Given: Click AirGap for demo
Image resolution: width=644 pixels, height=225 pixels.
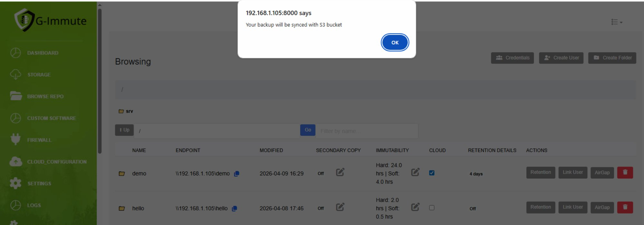Looking at the screenshot, I should point(602,173).
